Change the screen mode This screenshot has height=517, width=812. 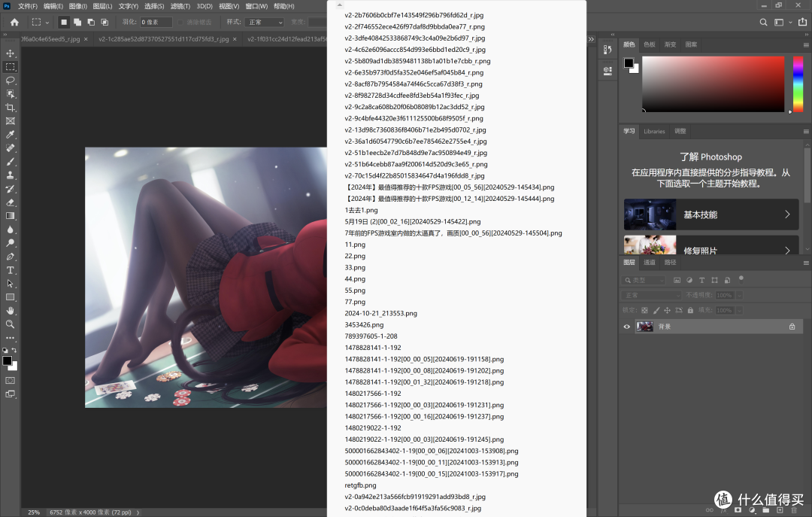click(11, 394)
